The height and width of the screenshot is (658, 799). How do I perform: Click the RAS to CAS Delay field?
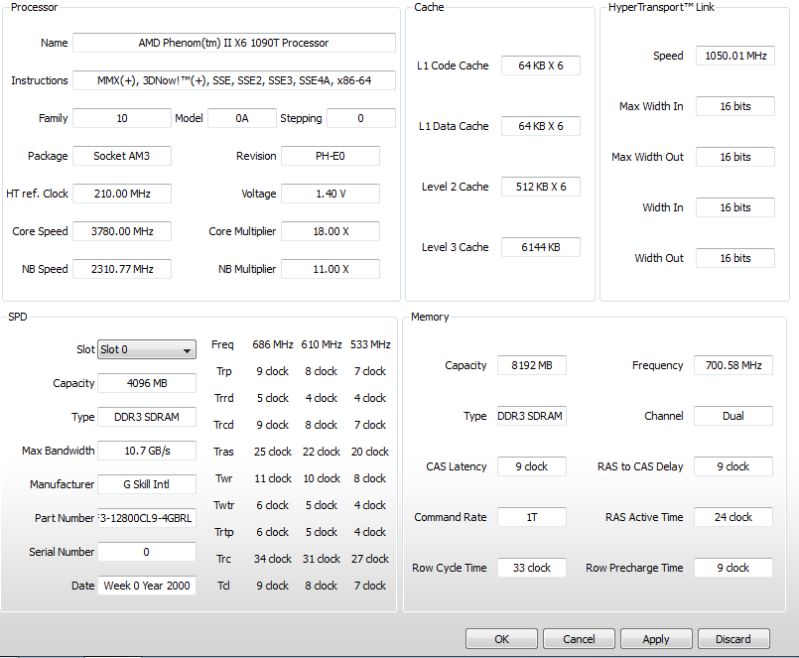pyautogui.click(x=733, y=466)
